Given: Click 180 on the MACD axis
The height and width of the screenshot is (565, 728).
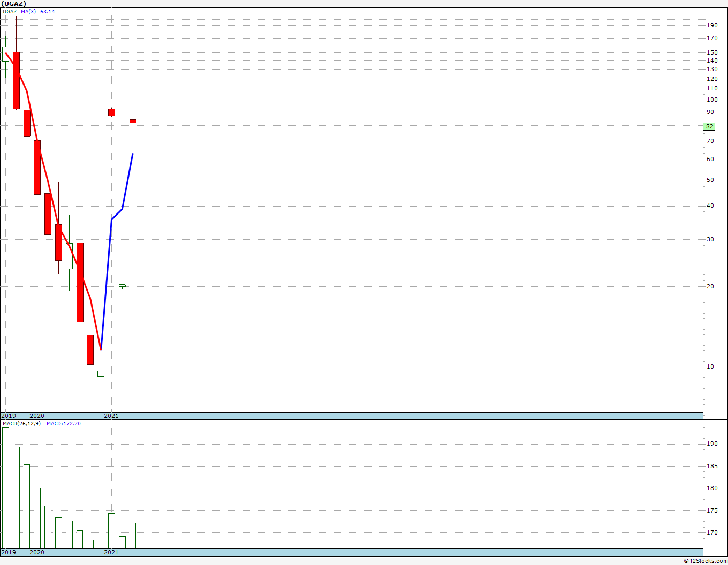Looking at the screenshot, I should (x=712, y=488).
